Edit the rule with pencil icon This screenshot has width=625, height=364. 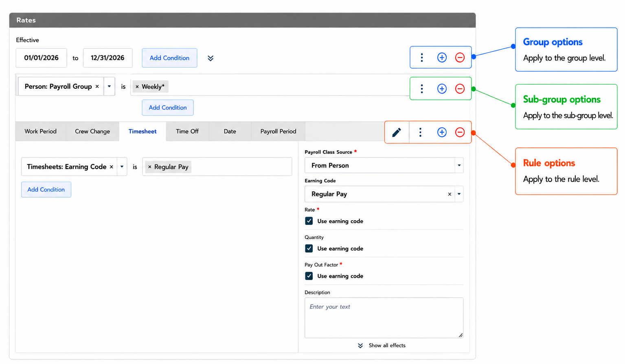pyautogui.click(x=397, y=132)
